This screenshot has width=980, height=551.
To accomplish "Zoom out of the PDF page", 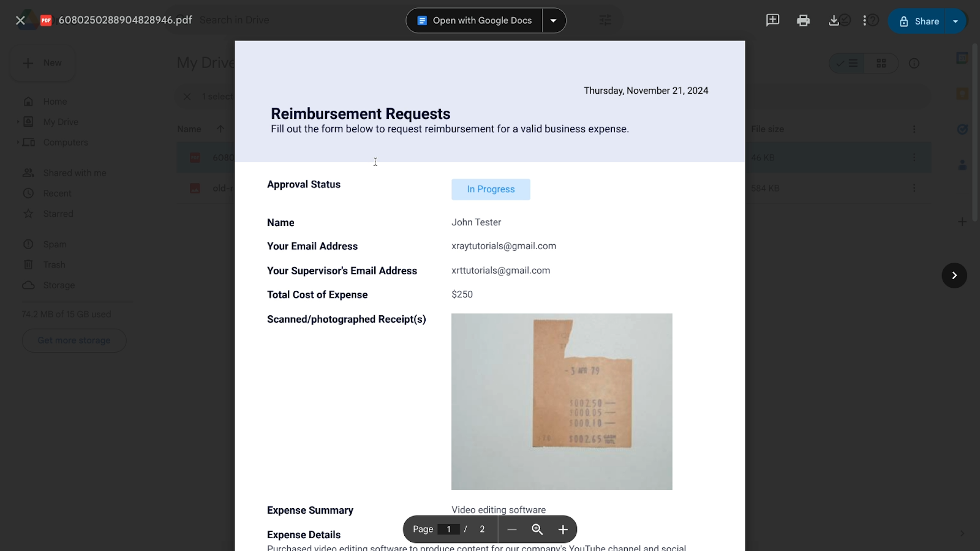I will (512, 530).
